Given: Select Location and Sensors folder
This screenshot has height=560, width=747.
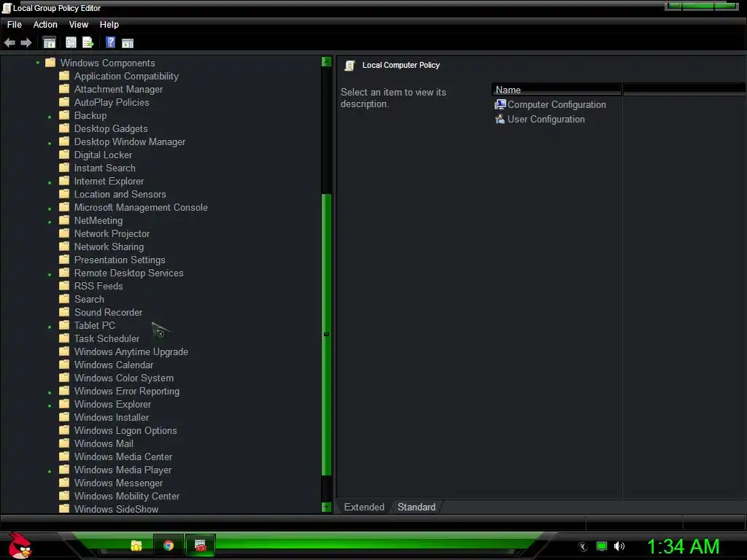Looking at the screenshot, I should (x=120, y=194).
